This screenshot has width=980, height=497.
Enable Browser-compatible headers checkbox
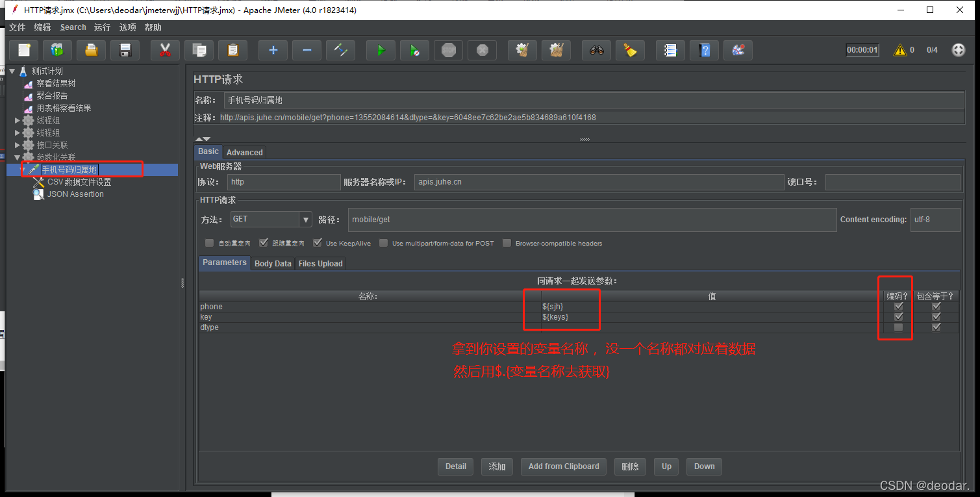[x=507, y=243]
